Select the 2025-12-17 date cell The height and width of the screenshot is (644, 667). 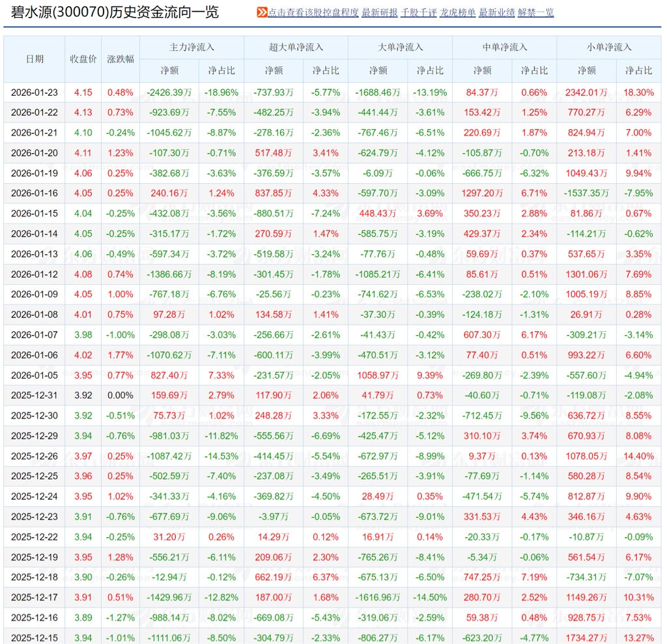coord(35,598)
